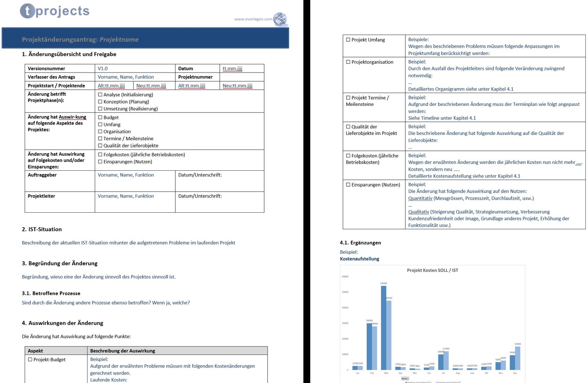Tick the Konzeption (Planung) checkbox
The height and width of the screenshot is (383, 588).
pos(100,102)
